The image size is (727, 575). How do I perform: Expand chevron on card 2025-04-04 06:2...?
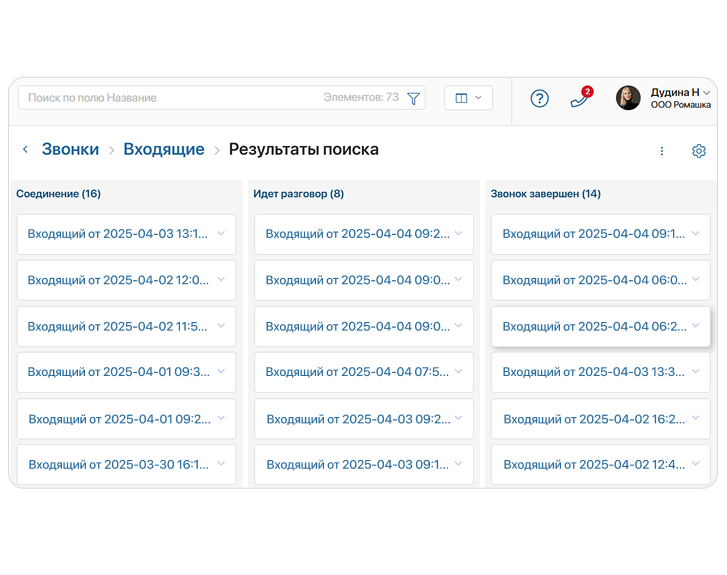(695, 326)
